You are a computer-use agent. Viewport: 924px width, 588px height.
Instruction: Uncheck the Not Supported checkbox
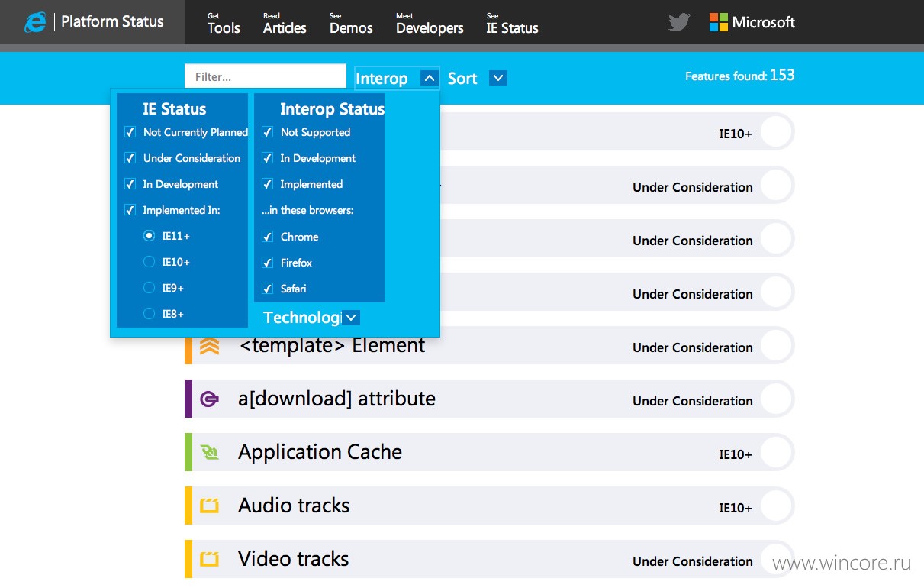(x=267, y=132)
